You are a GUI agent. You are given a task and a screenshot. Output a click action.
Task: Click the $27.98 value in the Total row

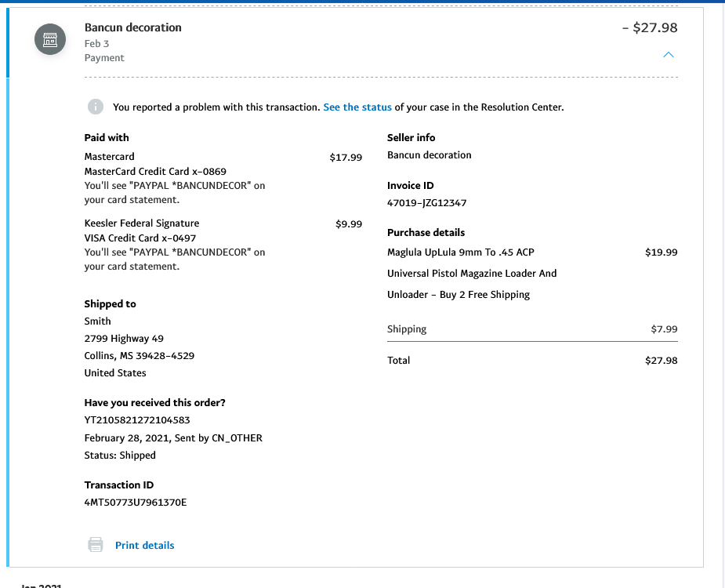coord(661,361)
